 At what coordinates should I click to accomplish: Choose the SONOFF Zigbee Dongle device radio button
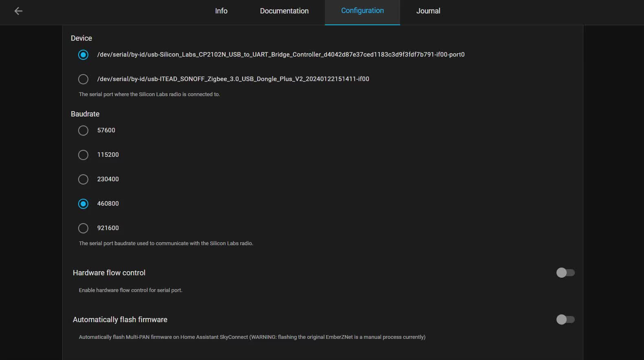pyautogui.click(x=83, y=79)
